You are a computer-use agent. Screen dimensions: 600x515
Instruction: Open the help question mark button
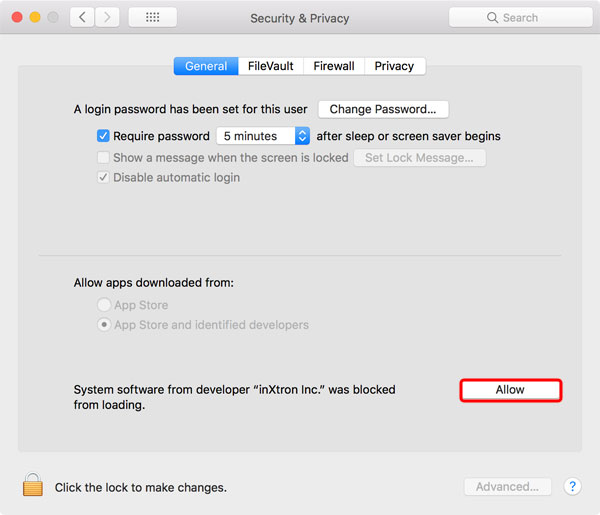572,487
